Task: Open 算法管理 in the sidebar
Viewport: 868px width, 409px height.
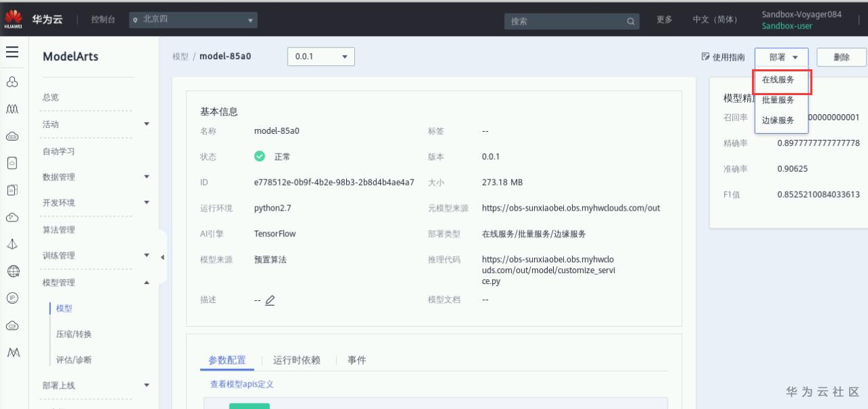Action: point(59,230)
